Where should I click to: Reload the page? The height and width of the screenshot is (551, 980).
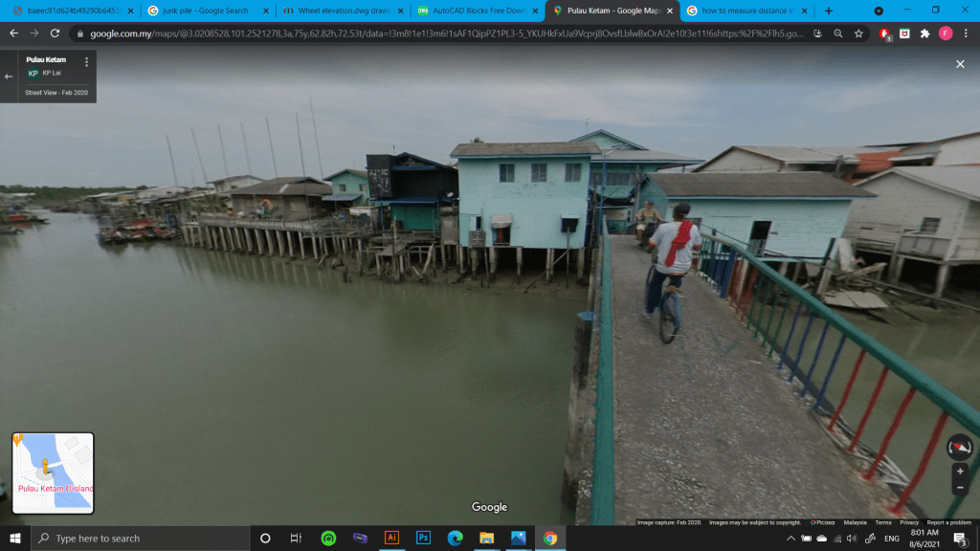pos(55,33)
